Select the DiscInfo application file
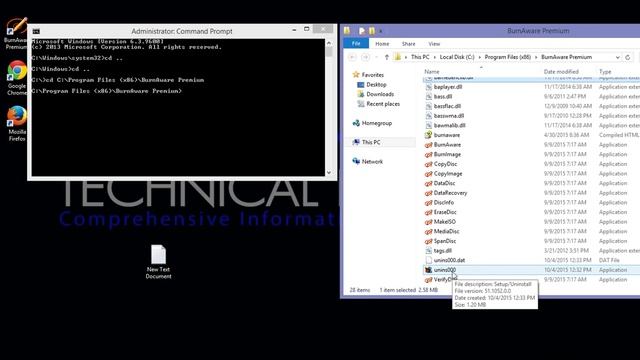640x360 pixels. pyautogui.click(x=444, y=202)
